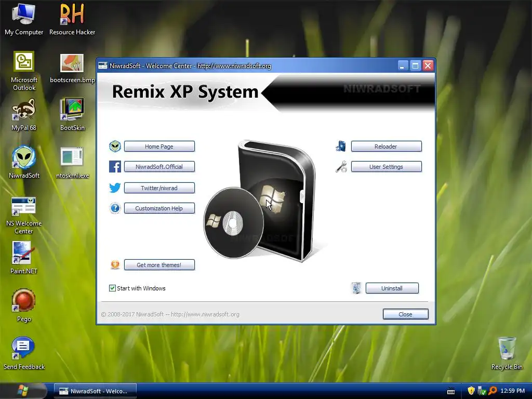Screen dimensions: 532x399
Task: Click the copyright niwradsoft.org footer text
Action: pos(170,314)
